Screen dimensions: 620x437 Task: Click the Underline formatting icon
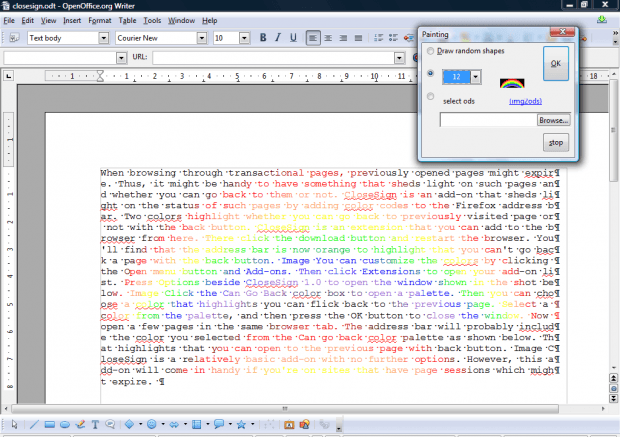click(x=296, y=38)
